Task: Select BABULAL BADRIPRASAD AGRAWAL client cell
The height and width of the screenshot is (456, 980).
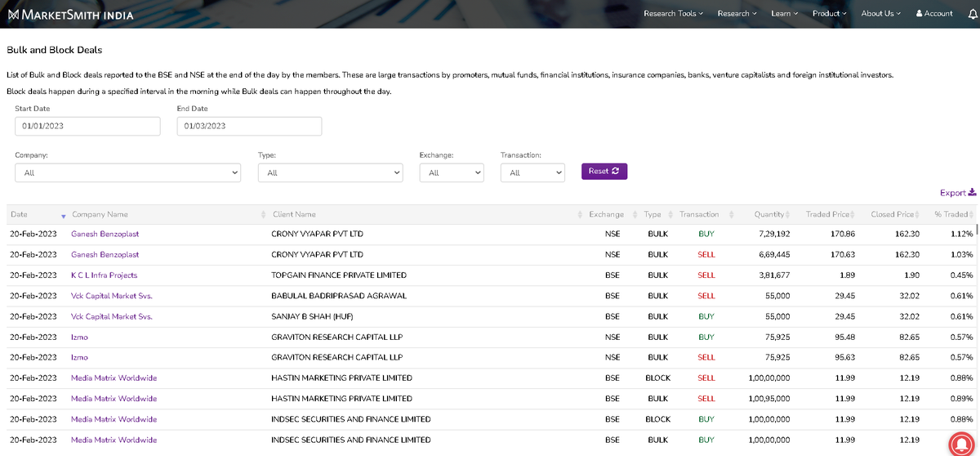Action: (x=339, y=296)
